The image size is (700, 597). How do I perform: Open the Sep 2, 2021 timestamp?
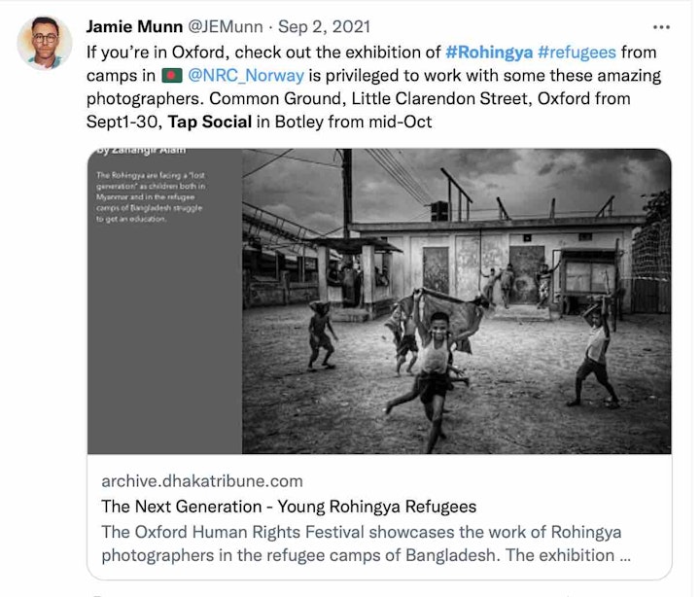tap(325, 27)
